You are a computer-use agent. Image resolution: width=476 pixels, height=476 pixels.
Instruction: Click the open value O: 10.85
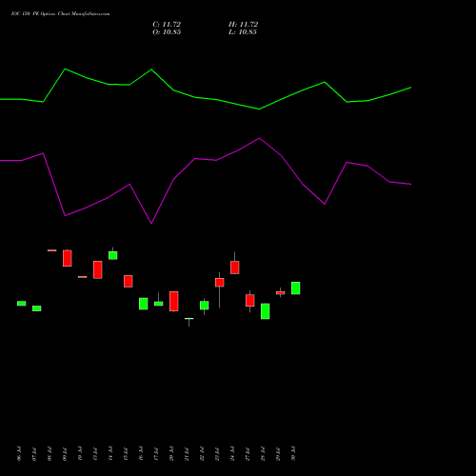click(167, 32)
